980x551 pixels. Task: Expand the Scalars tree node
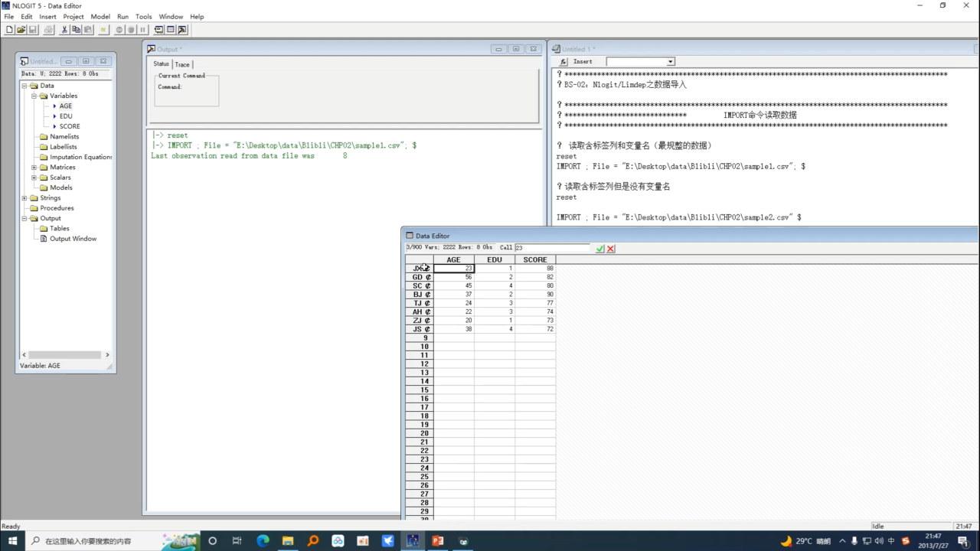34,178
